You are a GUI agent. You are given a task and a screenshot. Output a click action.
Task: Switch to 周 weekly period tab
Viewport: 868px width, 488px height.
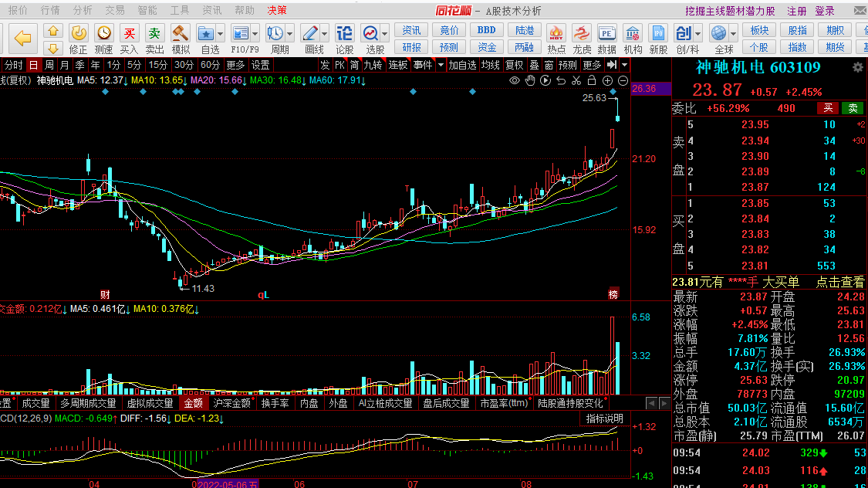[49, 66]
